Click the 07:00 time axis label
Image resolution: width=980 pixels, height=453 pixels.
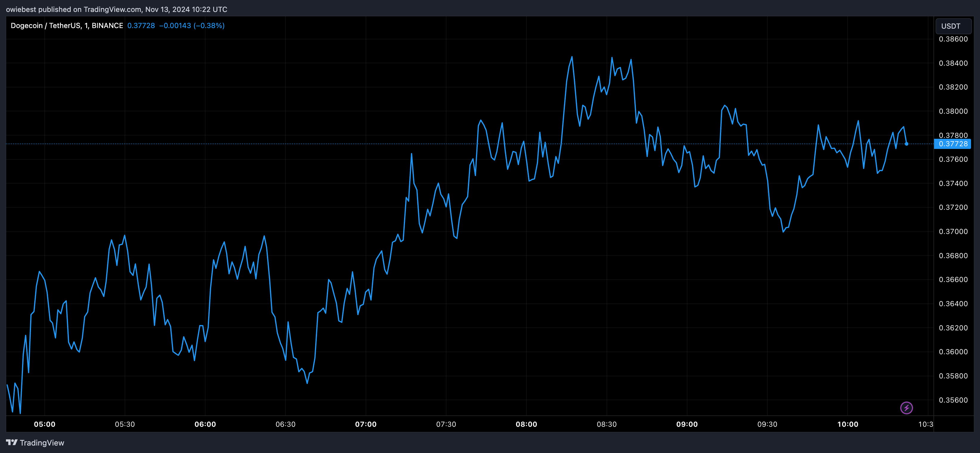tap(366, 424)
